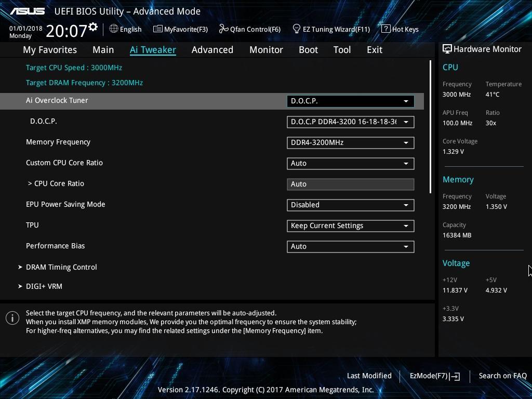Click the TPU label
Viewport: 532px width, 399px height.
(32, 225)
